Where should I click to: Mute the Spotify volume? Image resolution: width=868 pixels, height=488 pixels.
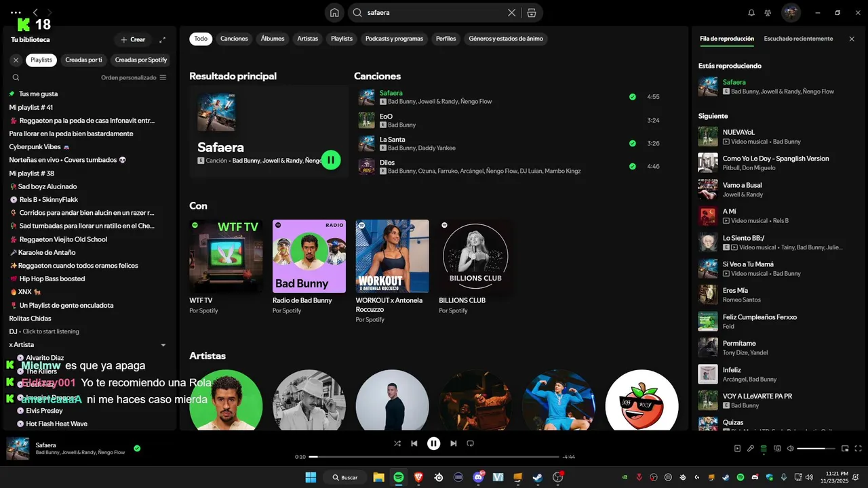pos(789,448)
